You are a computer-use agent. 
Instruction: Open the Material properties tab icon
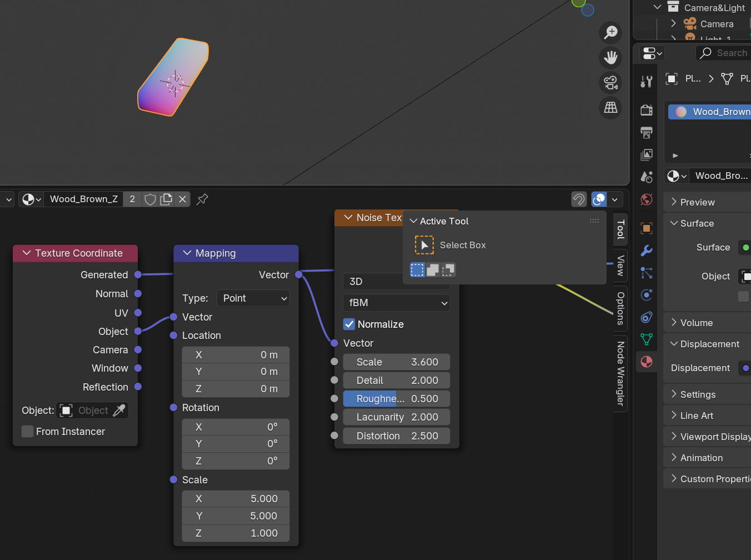pos(647,362)
